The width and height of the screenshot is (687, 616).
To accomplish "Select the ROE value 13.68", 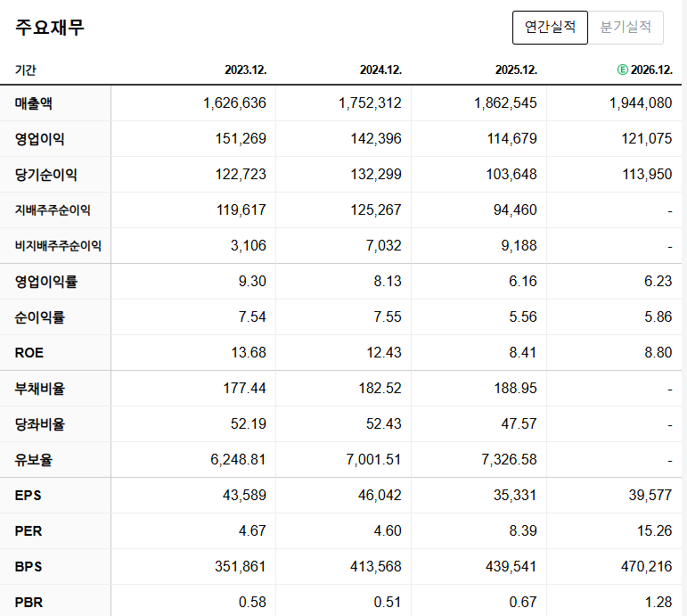I will [x=249, y=352].
